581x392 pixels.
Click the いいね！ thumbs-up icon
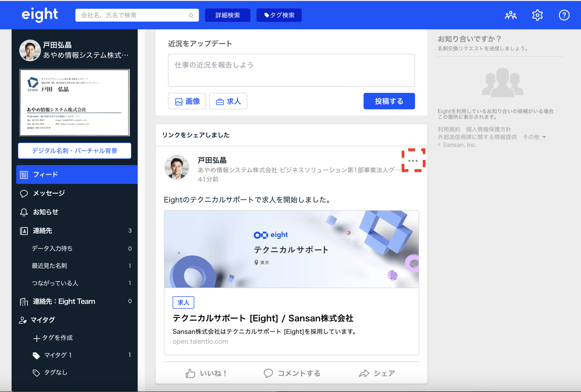[190, 373]
